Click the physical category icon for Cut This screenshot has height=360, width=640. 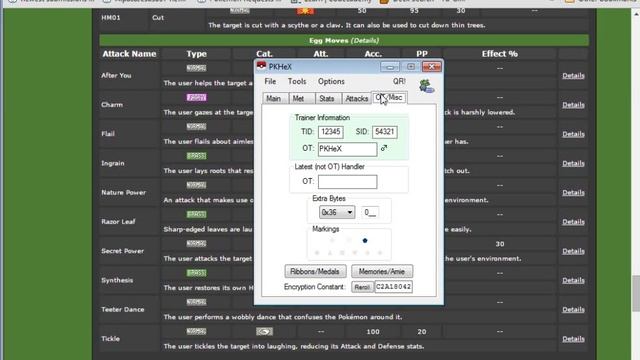pyautogui.click(x=305, y=11)
